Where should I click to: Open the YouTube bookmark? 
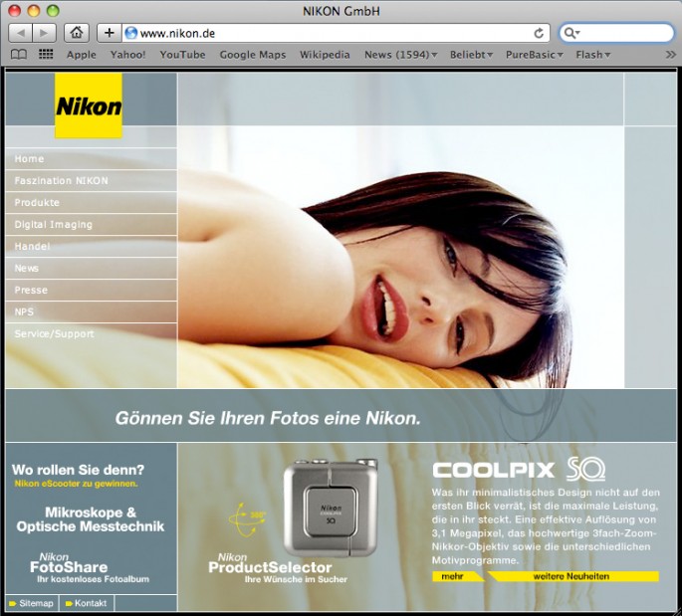[x=182, y=55]
